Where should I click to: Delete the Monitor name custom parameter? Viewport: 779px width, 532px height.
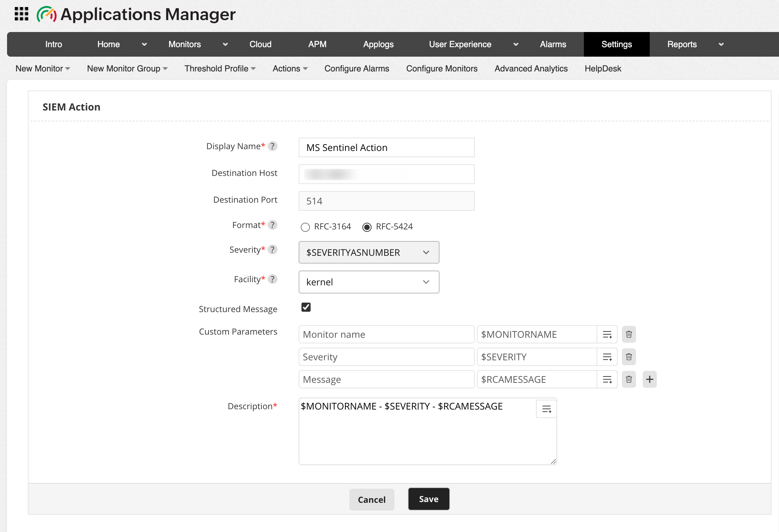(629, 334)
